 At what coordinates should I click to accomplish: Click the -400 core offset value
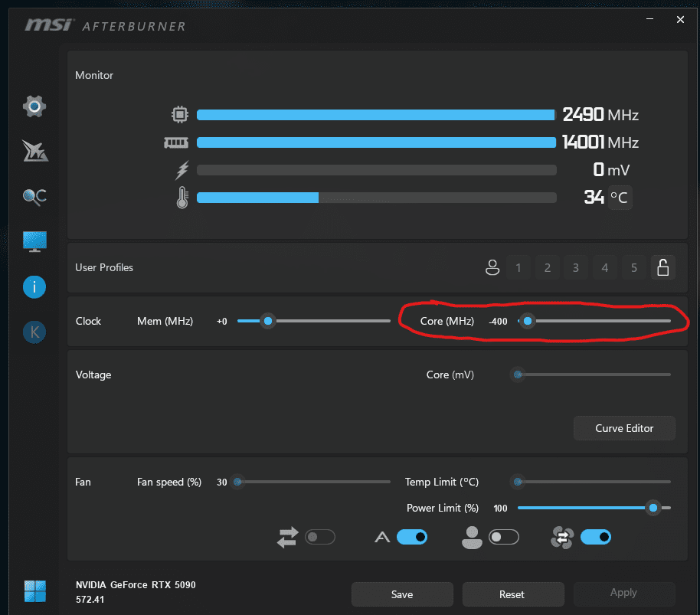pos(499,322)
